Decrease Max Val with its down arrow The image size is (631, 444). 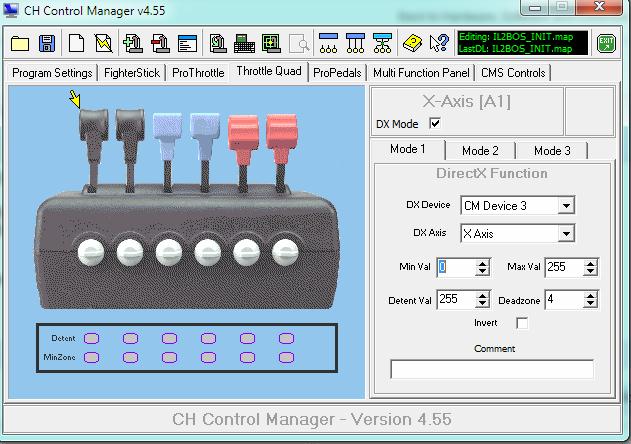pyautogui.click(x=590, y=271)
